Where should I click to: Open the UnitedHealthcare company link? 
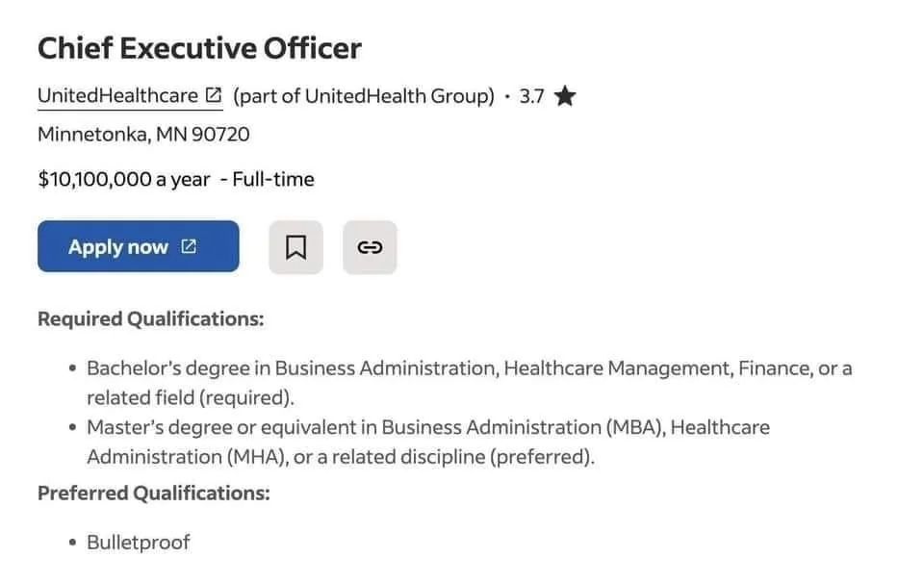[117, 96]
